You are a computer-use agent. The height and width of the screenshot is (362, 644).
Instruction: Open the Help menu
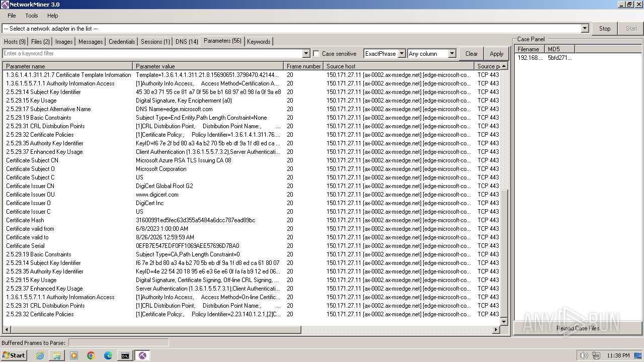click(53, 16)
